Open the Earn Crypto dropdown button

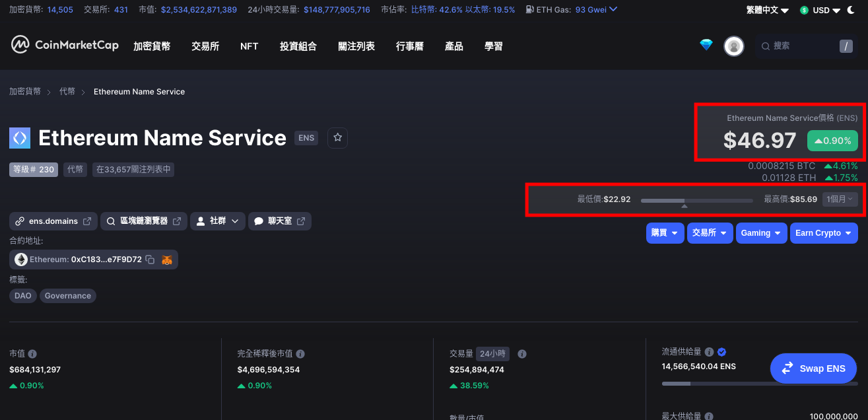(x=824, y=233)
